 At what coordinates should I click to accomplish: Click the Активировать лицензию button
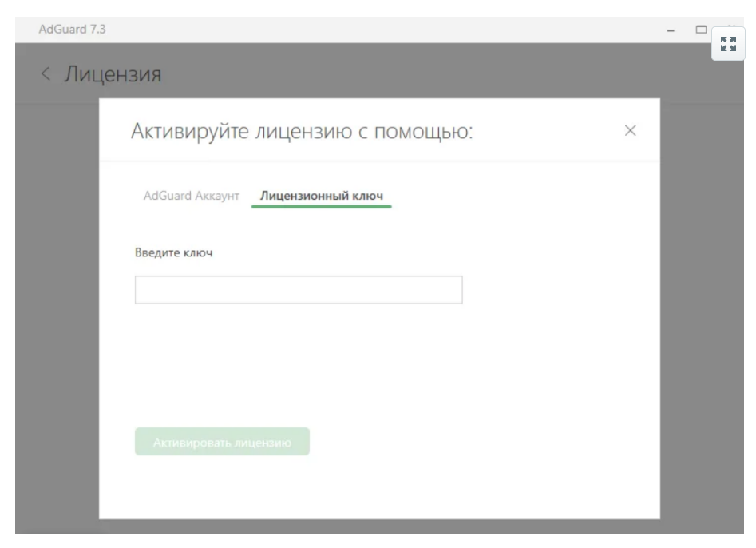(x=222, y=442)
